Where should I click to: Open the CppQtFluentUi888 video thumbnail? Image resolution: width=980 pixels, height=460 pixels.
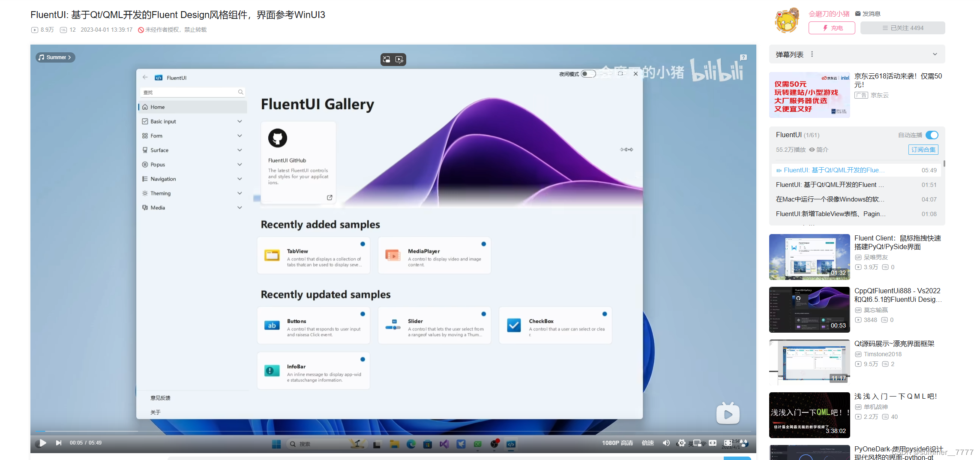[809, 310]
